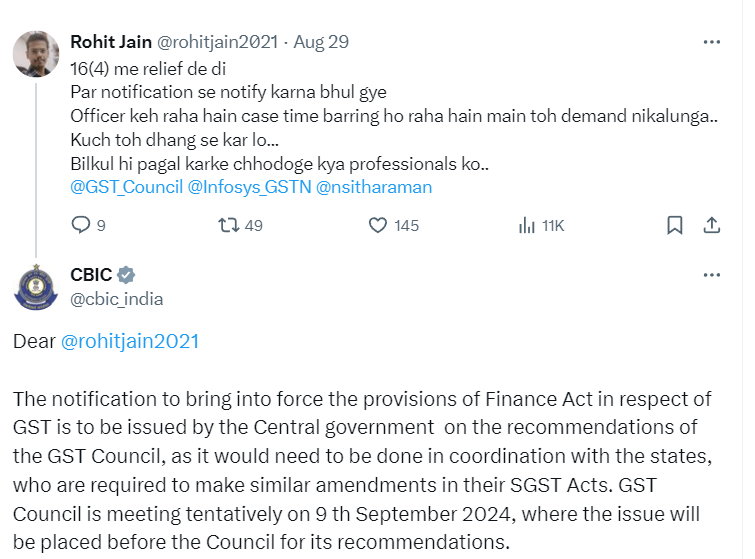This screenshot has height=559, width=755.
Task: Open the @Infosys_GSTN mention link
Action: coord(249,186)
